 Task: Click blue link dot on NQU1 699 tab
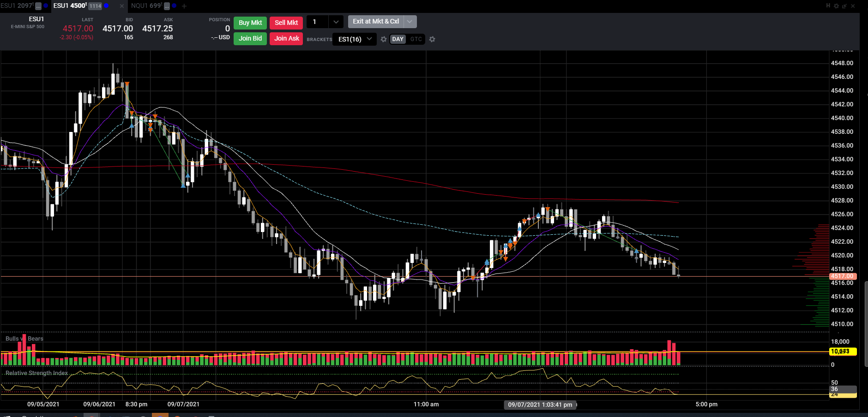pos(174,6)
